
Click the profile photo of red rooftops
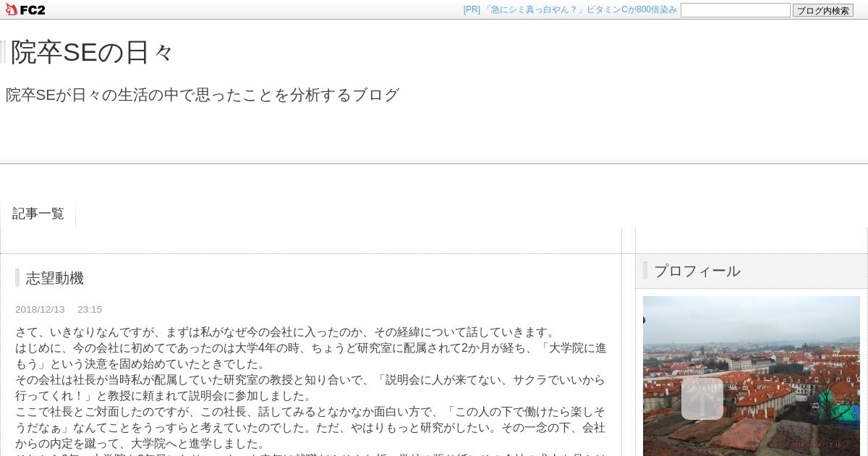tap(752, 376)
